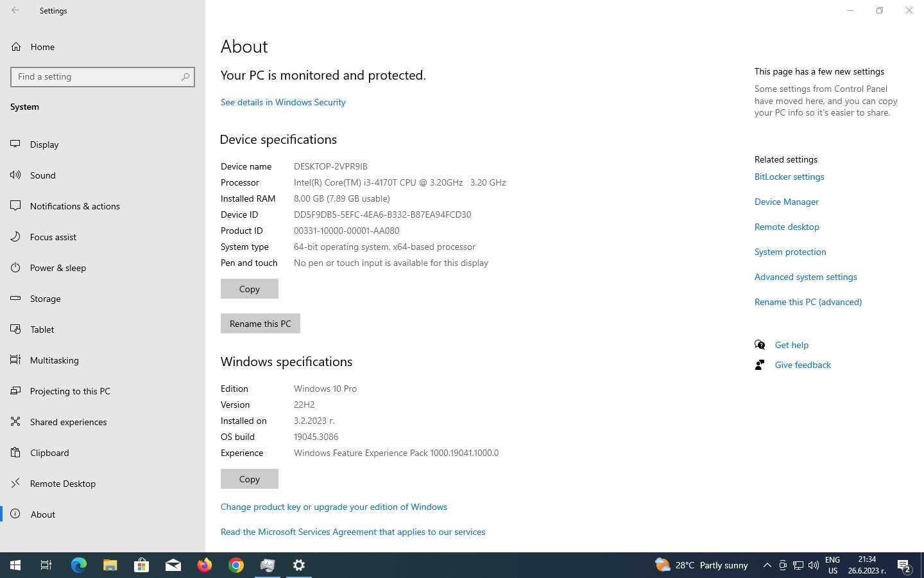Screen dimensions: 924x578
Task: Read the Microsoft Services Agreement link
Action: click(x=353, y=532)
